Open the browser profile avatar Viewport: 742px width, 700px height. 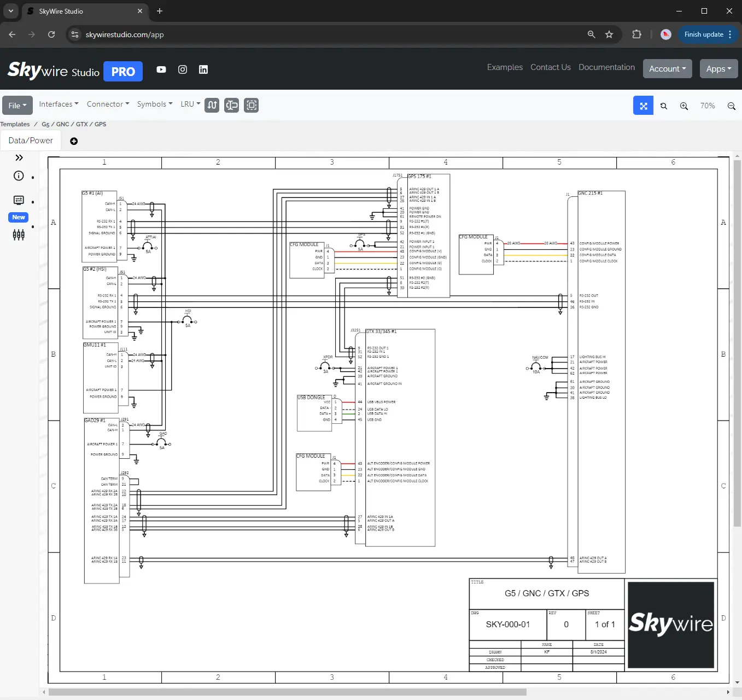665,34
